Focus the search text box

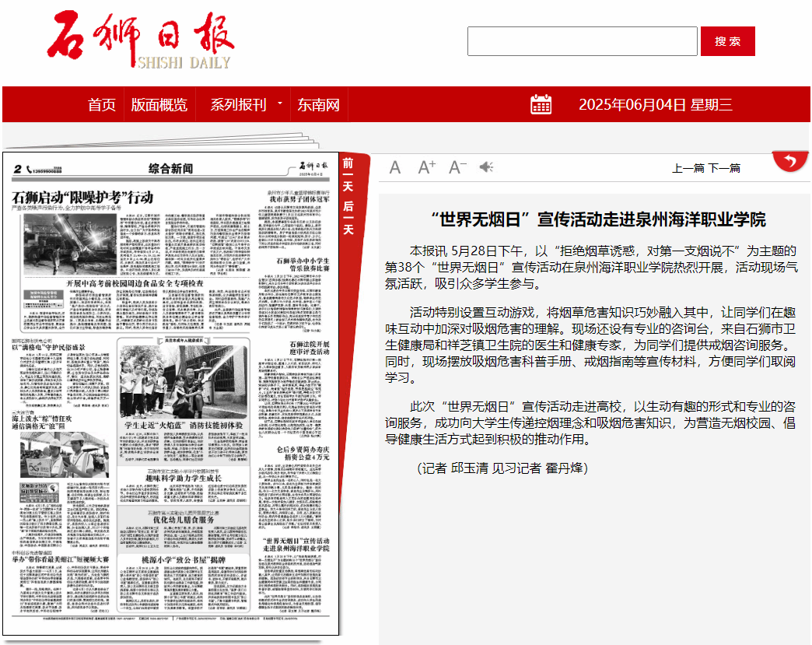click(582, 41)
